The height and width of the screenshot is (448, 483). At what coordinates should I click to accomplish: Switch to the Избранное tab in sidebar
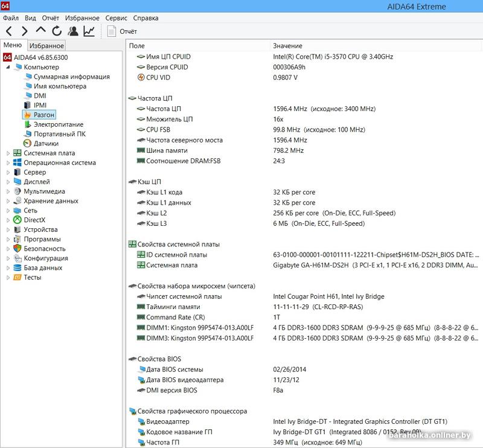[x=46, y=46]
